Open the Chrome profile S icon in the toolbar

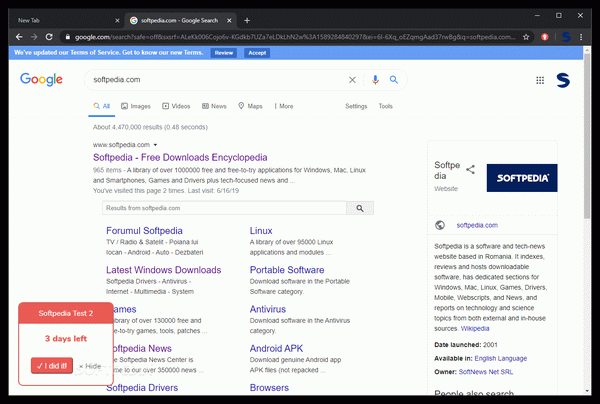pos(566,37)
